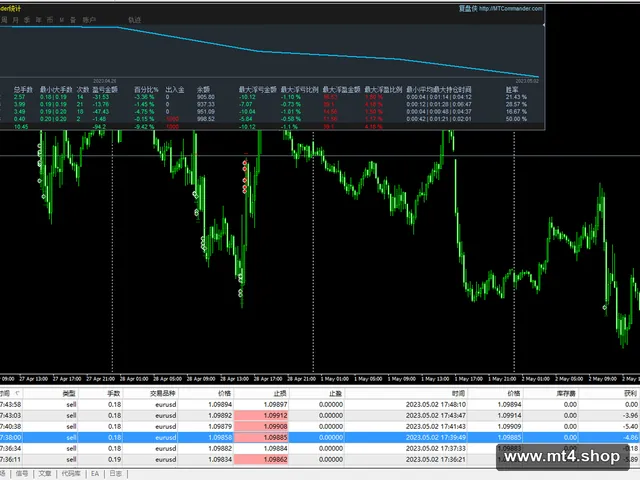Click the 出入金 header in statistics
Image resolution: width=640 pixels, height=480 pixels.
click(175, 89)
